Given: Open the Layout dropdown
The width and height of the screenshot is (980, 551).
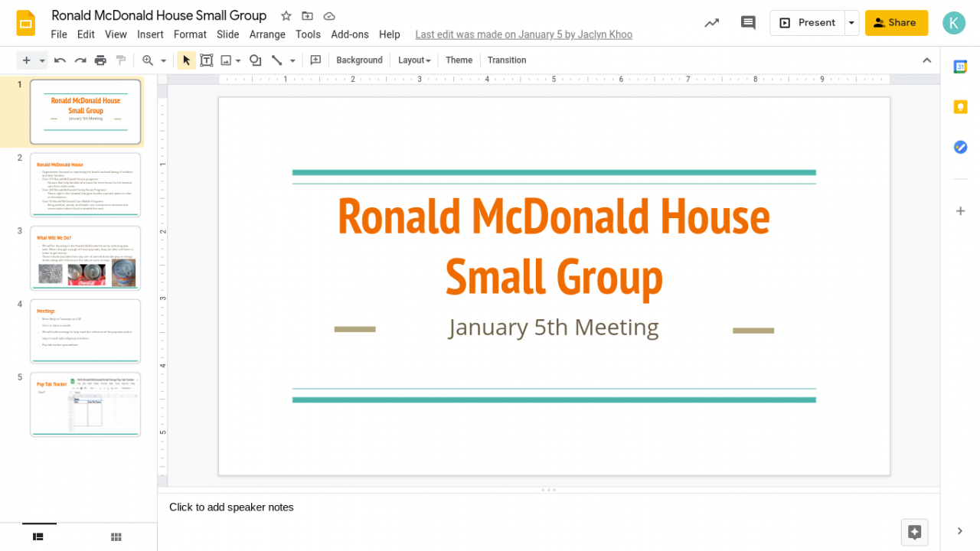Looking at the screenshot, I should click(414, 60).
